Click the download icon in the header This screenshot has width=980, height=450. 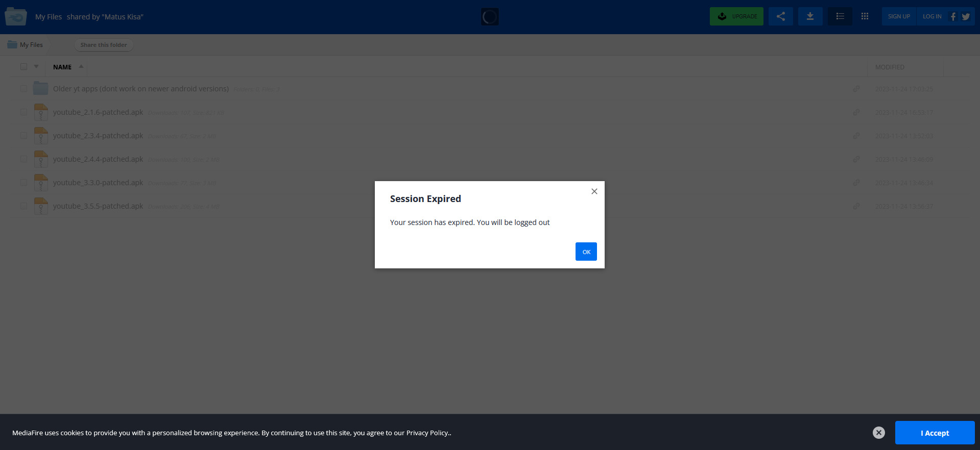click(810, 16)
